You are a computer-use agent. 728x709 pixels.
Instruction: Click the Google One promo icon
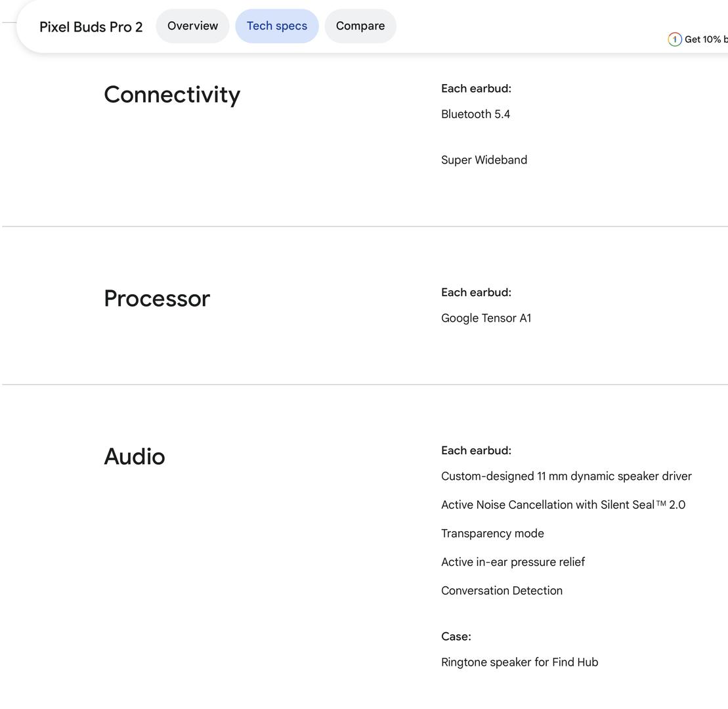click(x=674, y=39)
